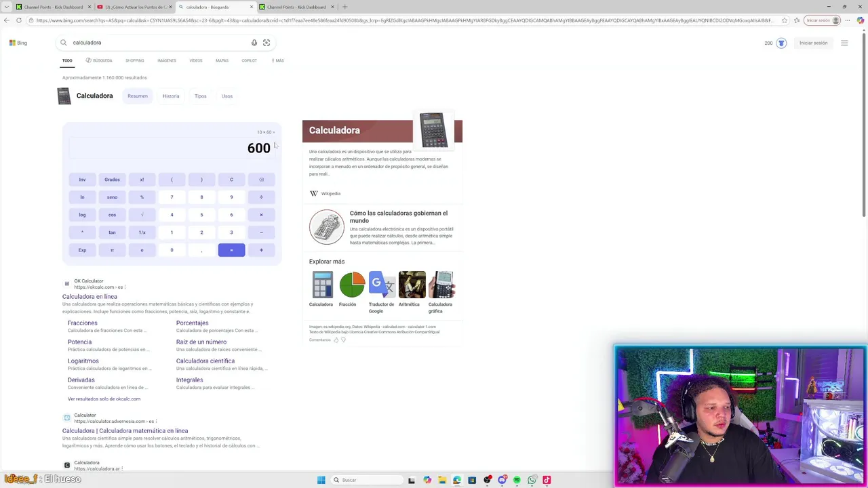868x488 pixels.
Task: Toggle the Inv key on calculator
Action: pos(82,180)
